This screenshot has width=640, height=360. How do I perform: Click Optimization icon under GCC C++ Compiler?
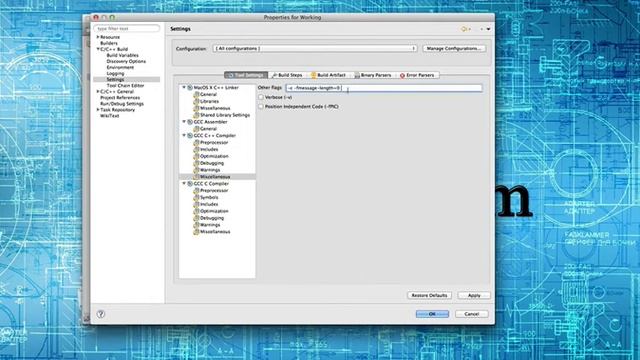pyautogui.click(x=196, y=156)
